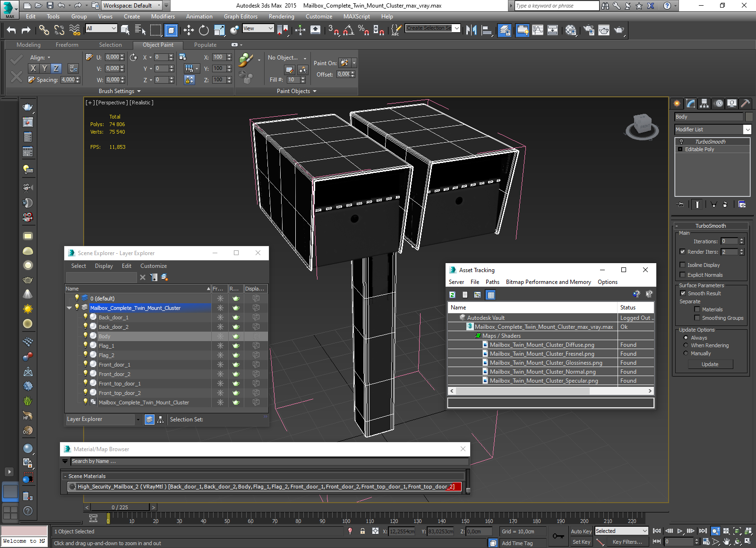Screen dimensions: 756x548
Task: Toggle the lock selection padlock icon
Action: pos(362,531)
